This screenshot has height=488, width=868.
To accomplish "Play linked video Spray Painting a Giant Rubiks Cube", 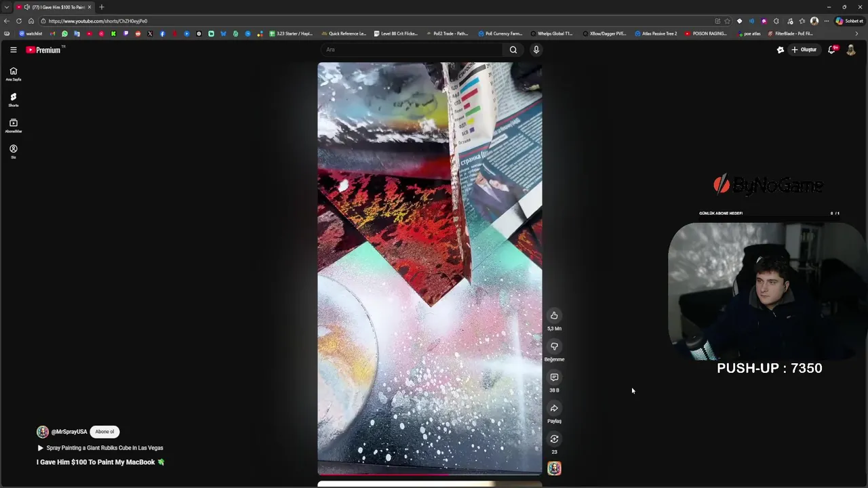I will pos(100,448).
